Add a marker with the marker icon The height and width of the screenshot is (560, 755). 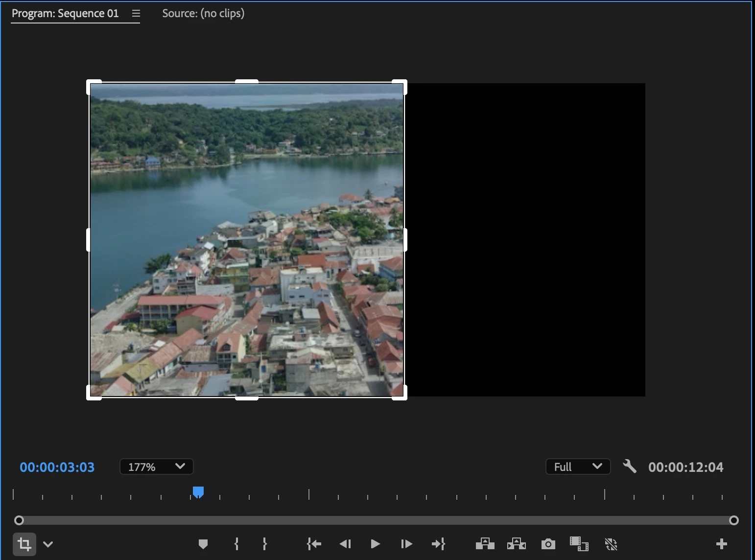point(203,544)
